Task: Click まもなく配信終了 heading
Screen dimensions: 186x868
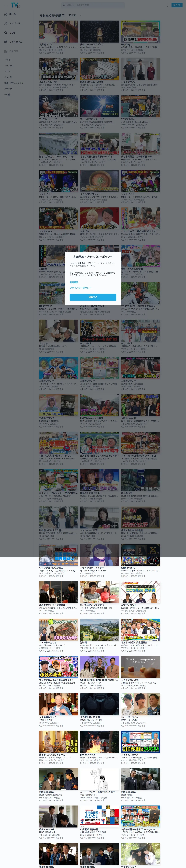Action: coord(52,15)
